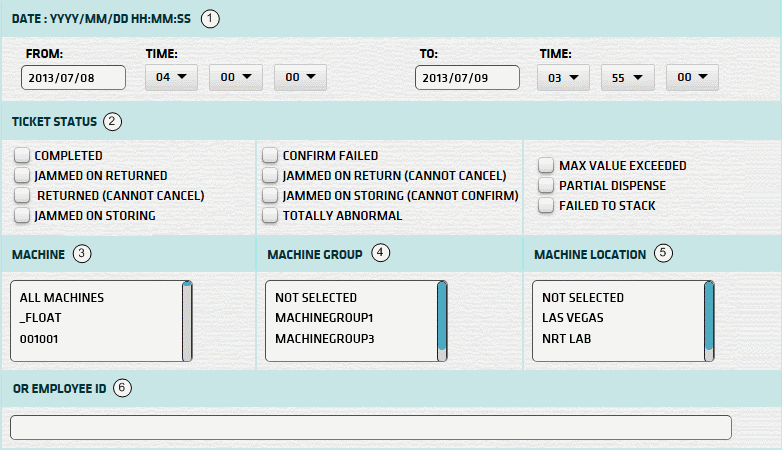Screen dimensions: 782x450
Task: Enable the Completed ticket status checkbox
Action: [x=22, y=156]
